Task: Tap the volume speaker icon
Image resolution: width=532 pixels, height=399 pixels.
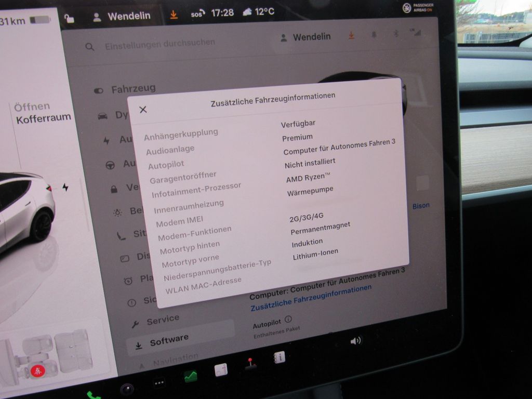Action: click(x=356, y=341)
